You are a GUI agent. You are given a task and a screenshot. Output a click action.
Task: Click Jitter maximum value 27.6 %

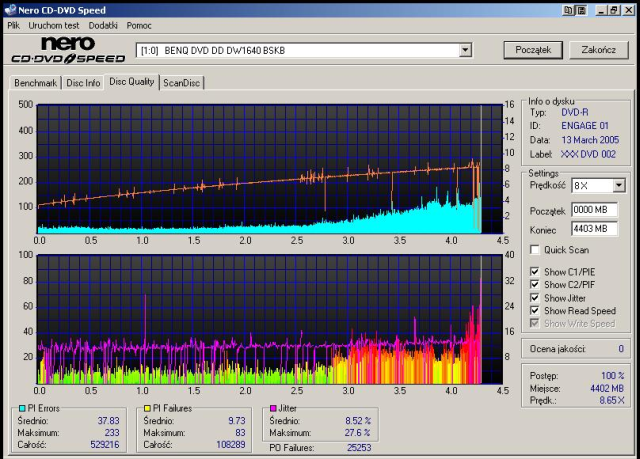pyautogui.click(x=357, y=432)
